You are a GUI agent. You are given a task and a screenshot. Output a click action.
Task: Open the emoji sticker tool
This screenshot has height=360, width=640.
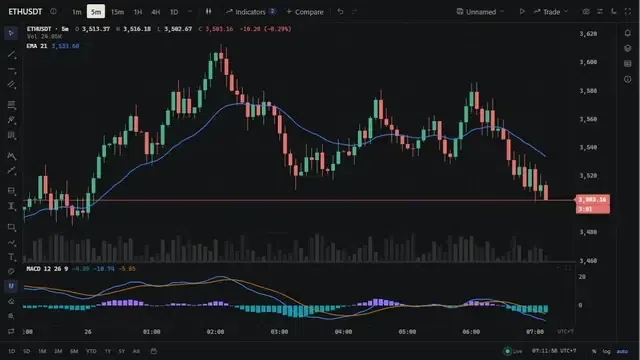[11, 271]
